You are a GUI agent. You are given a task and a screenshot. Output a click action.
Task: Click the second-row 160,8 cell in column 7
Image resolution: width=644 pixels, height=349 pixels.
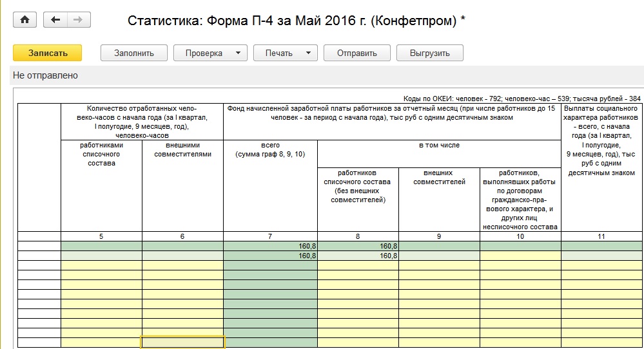270,256
